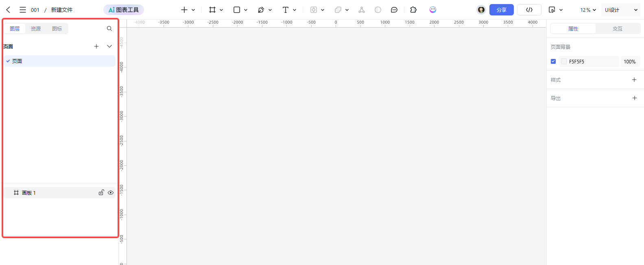Viewport: 644px width, 265px height.
Task: Open the colorful AI assistant face icon
Action: [x=433, y=10]
